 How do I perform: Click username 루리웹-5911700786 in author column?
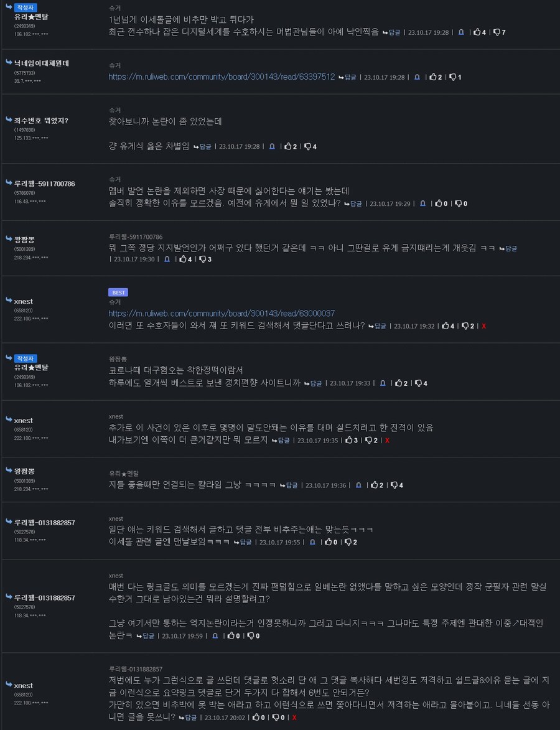(x=44, y=184)
